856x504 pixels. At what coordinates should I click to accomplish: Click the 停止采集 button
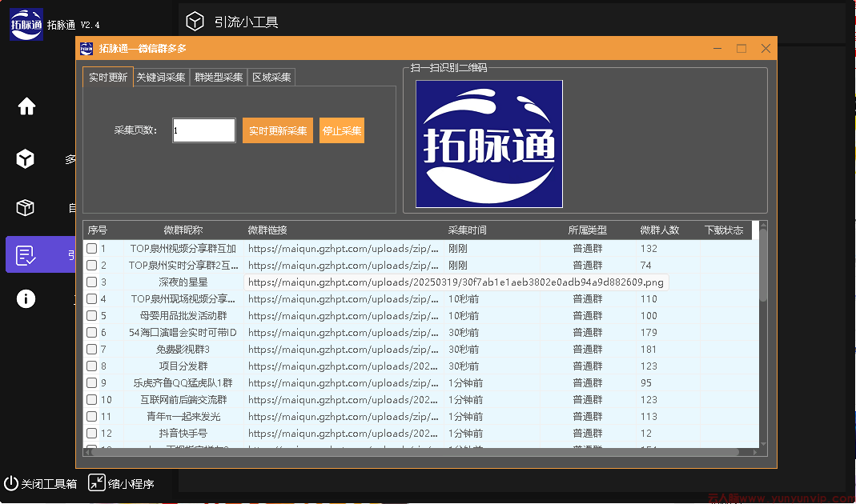point(342,130)
